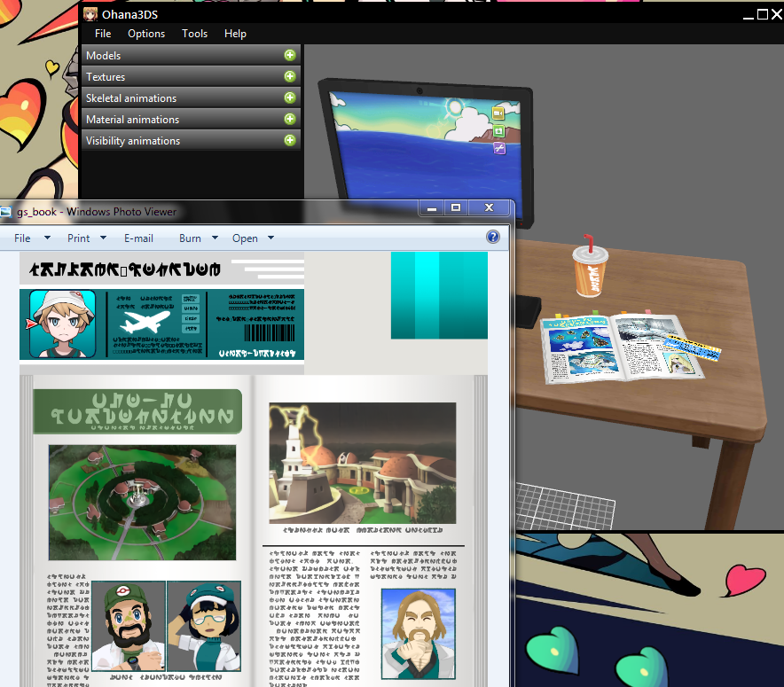
Task: Maximize the Photo Viewer window
Action: 456,207
